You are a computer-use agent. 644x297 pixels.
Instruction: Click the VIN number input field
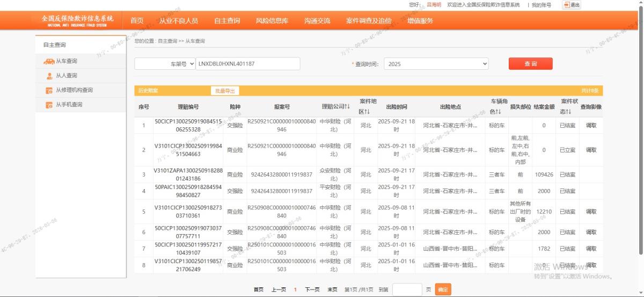248,63
